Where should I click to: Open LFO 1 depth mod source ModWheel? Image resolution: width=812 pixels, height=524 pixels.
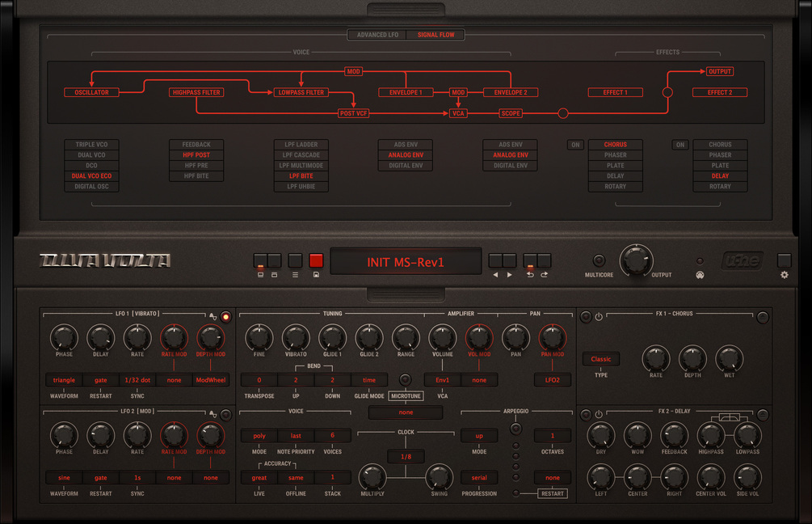[x=211, y=380]
